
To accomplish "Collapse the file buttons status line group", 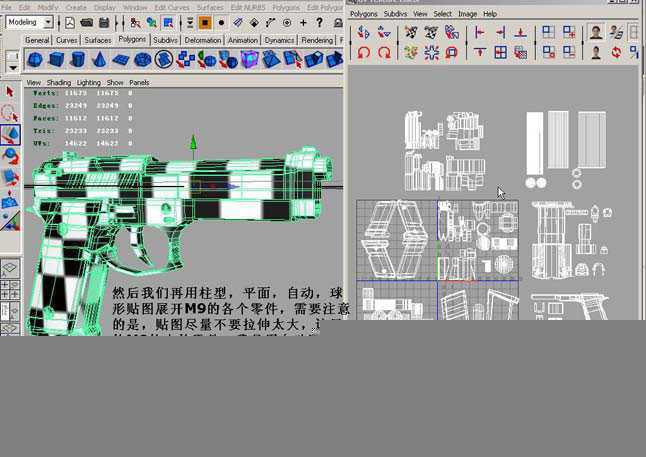I will 59,23.
